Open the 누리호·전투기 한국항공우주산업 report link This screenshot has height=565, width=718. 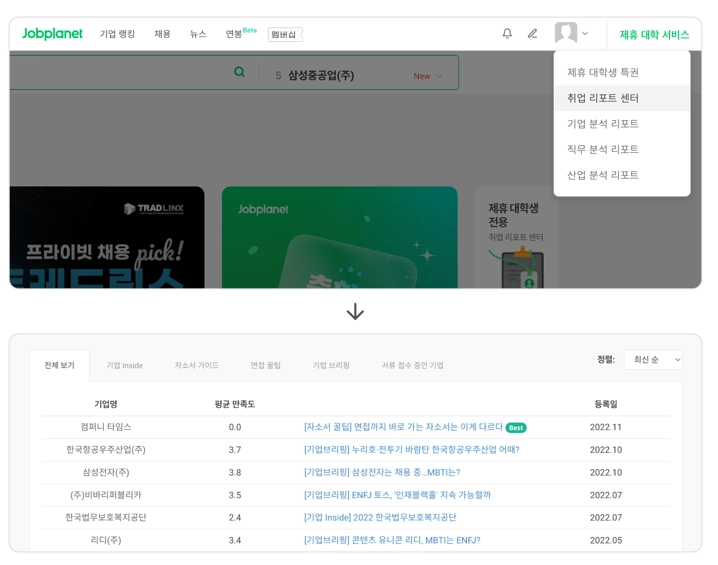411,450
